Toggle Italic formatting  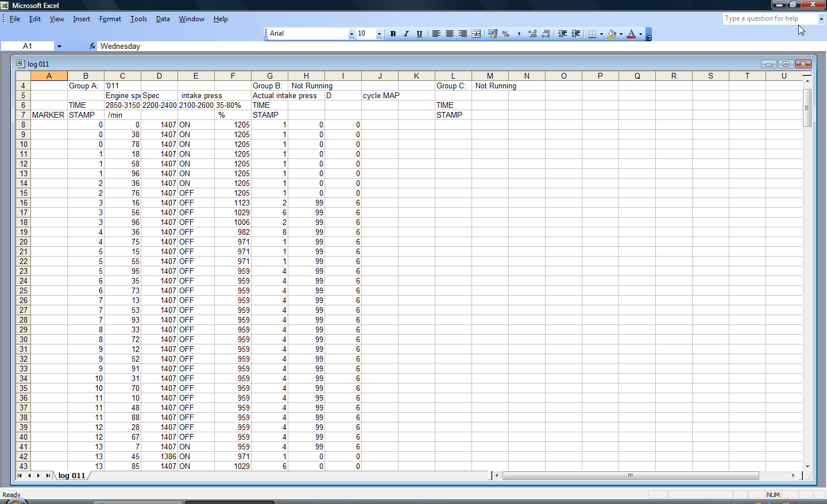[406, 34]
